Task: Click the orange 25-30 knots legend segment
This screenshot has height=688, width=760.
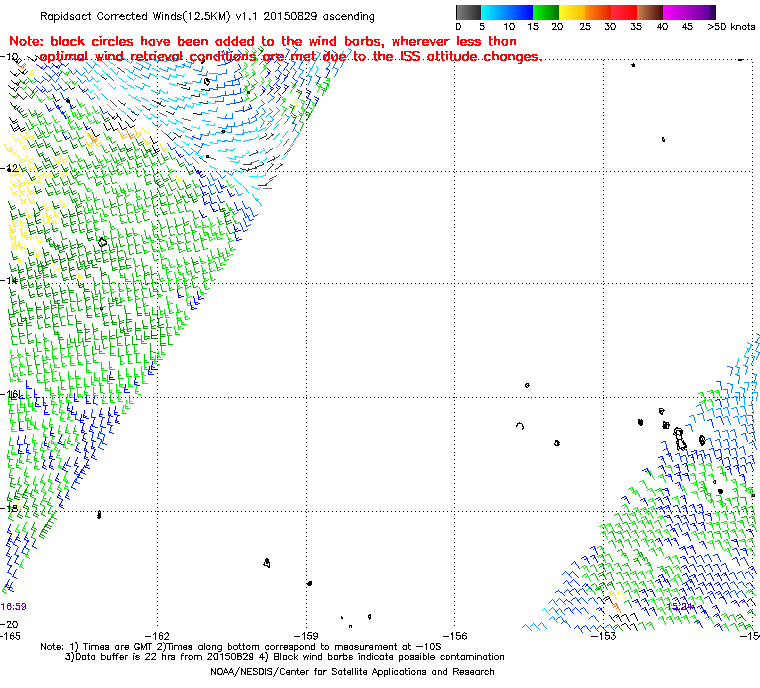Action: coord(598,12)
